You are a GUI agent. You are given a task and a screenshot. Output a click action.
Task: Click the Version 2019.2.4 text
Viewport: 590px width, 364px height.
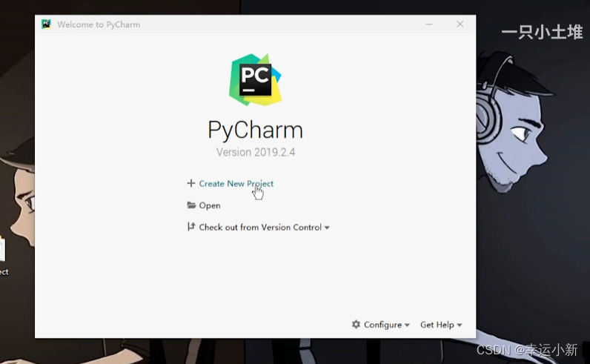tap(256, 153)
